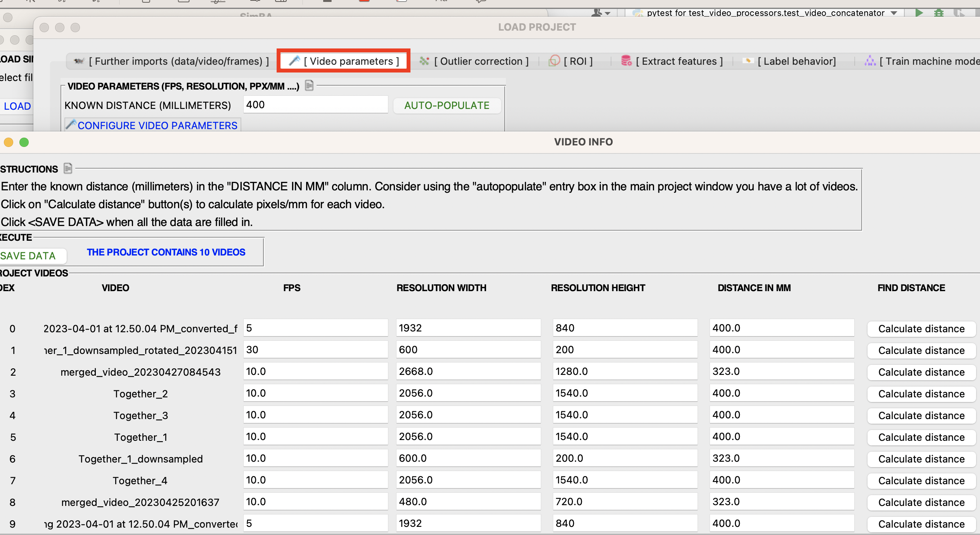
Task: Click CONFIGURE VIDEO PARAMETERS button
Action: (152, 125)
